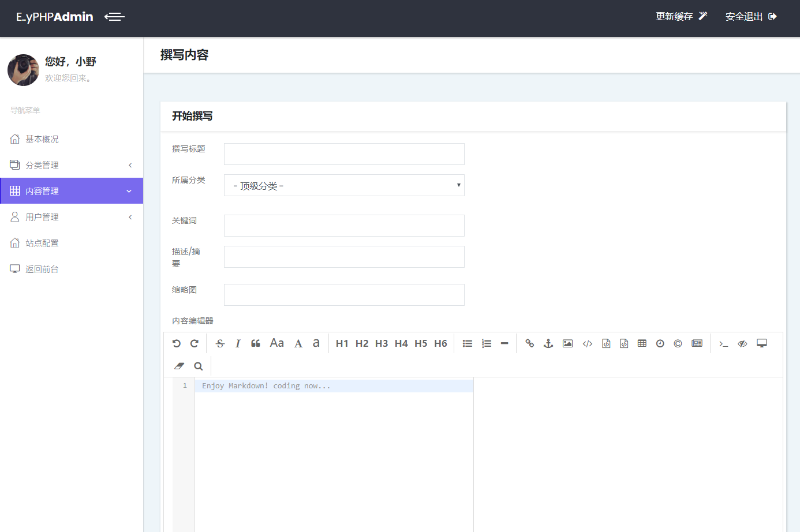Clear editor content with the eraser icon
Viewport: 800px width, 532px height.
point(179,366)
